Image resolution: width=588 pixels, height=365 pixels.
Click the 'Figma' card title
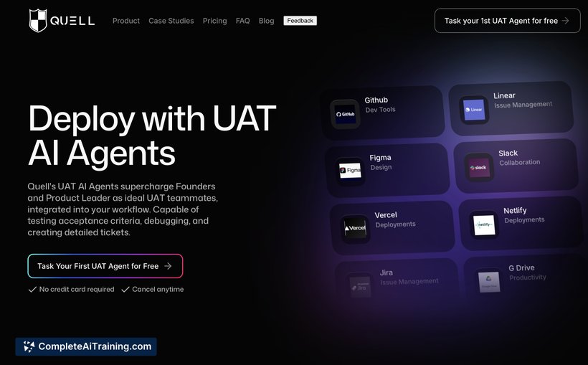pos(380,158)
